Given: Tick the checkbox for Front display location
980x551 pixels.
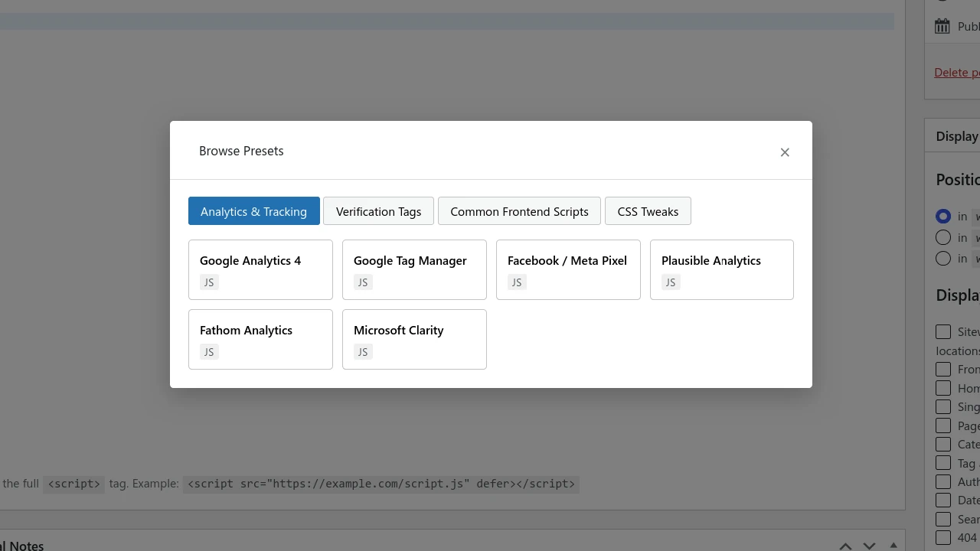Looking at the screenshot, I should 943,369.
